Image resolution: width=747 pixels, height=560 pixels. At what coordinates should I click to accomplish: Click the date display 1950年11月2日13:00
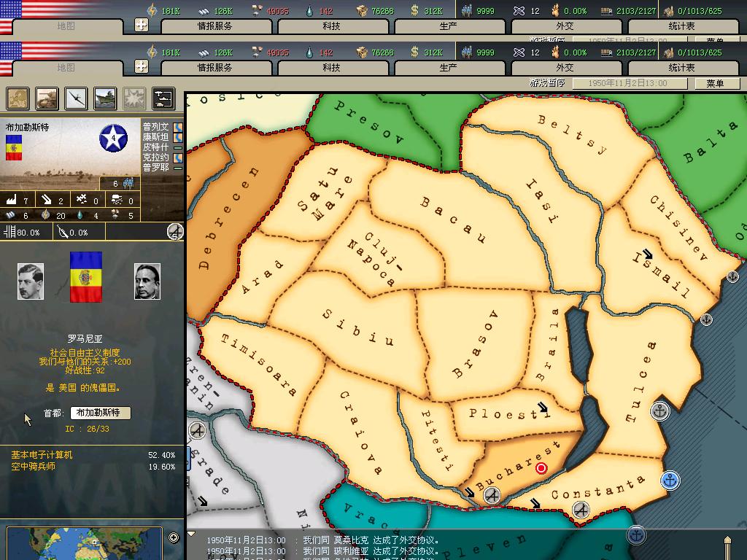click(628, 83)
